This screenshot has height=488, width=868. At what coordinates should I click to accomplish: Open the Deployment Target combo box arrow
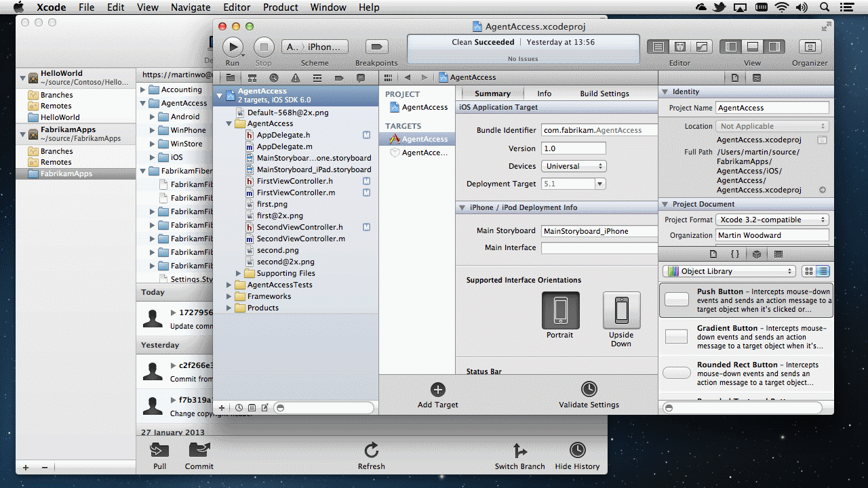600,184
